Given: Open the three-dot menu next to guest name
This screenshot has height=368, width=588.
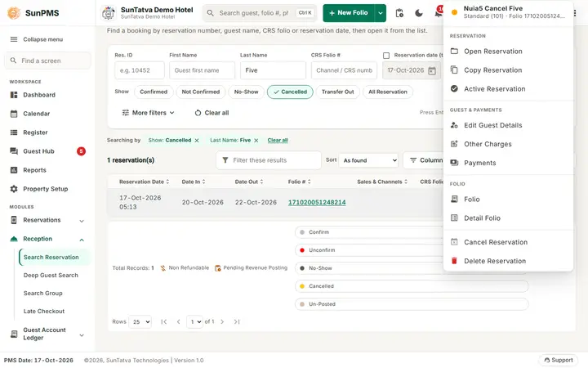Looking at the screenshot, I should (x=575, y=13).
